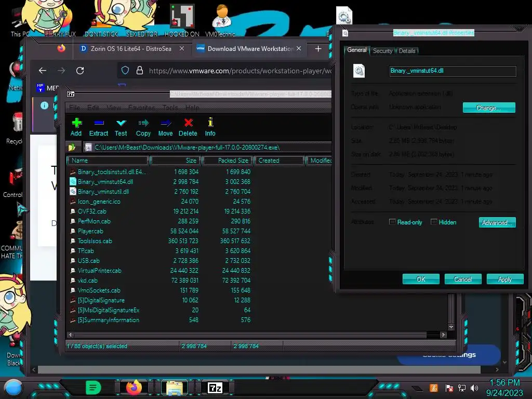
Task: Open the Edit menu in 7-Zip
Action: point(93,108)
